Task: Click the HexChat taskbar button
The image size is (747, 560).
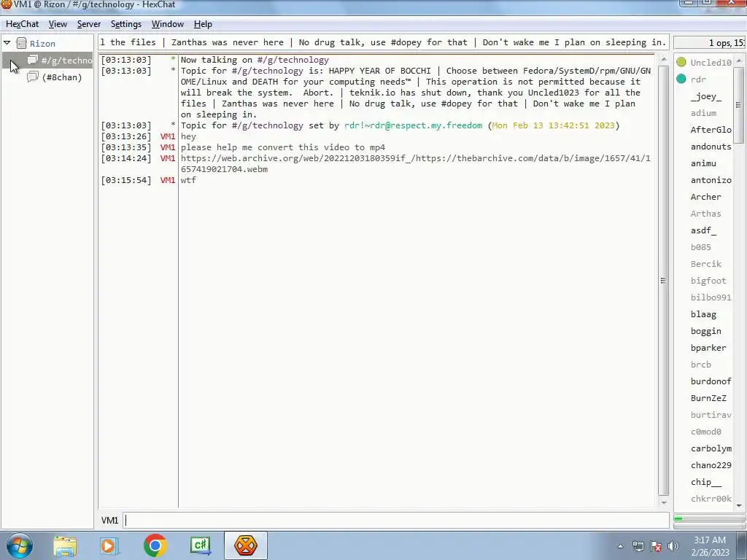Action: (x=245, y=545)
